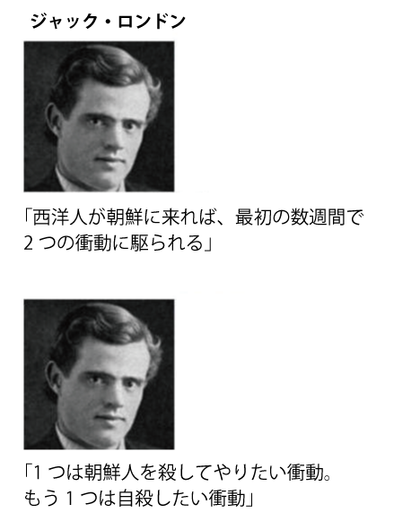Select the upper portrait photograph
This screenshot has width=420, height=522.
click(99, 117)
